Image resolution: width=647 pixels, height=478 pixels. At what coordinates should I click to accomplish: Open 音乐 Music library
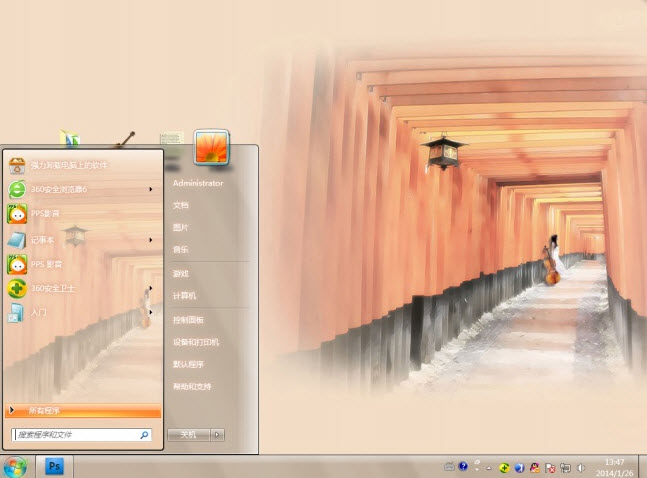(x=181, y=249)
